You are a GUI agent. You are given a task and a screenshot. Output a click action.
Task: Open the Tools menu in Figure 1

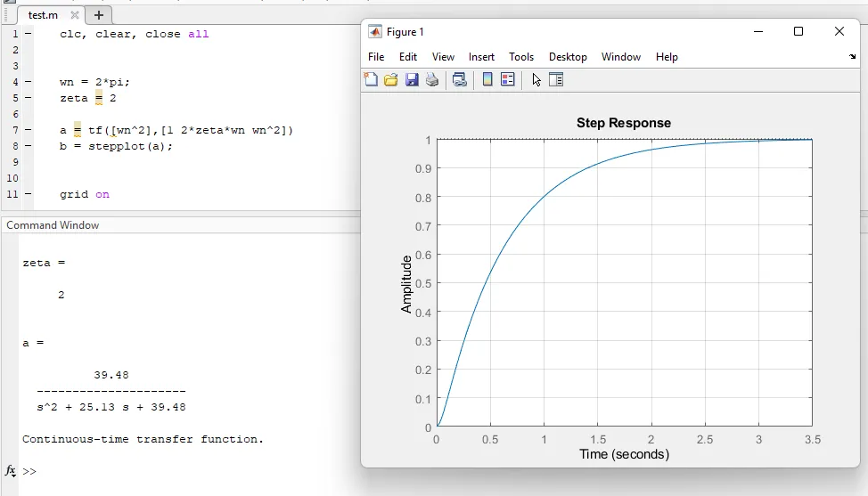[x=521, y=57]
